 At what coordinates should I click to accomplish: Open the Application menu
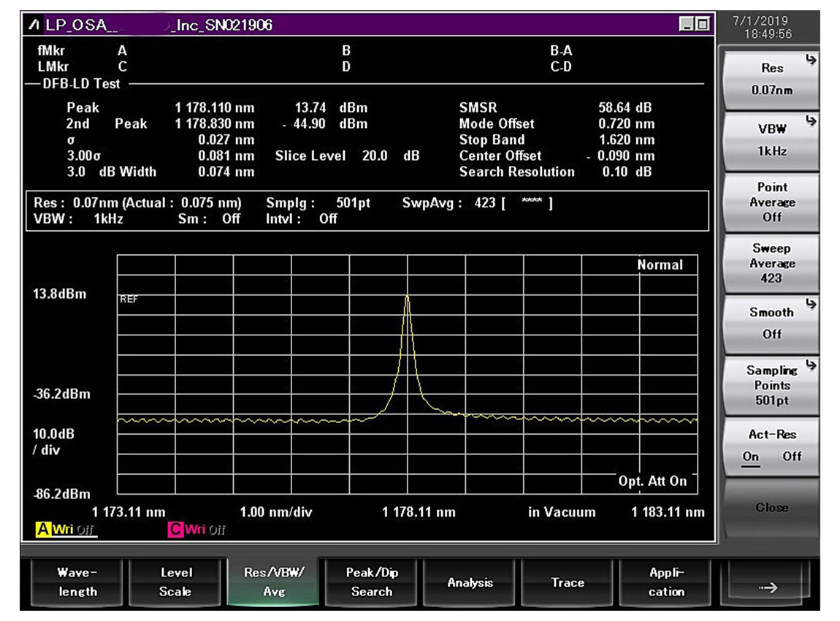pyautogui.click(x=666, y=582)
